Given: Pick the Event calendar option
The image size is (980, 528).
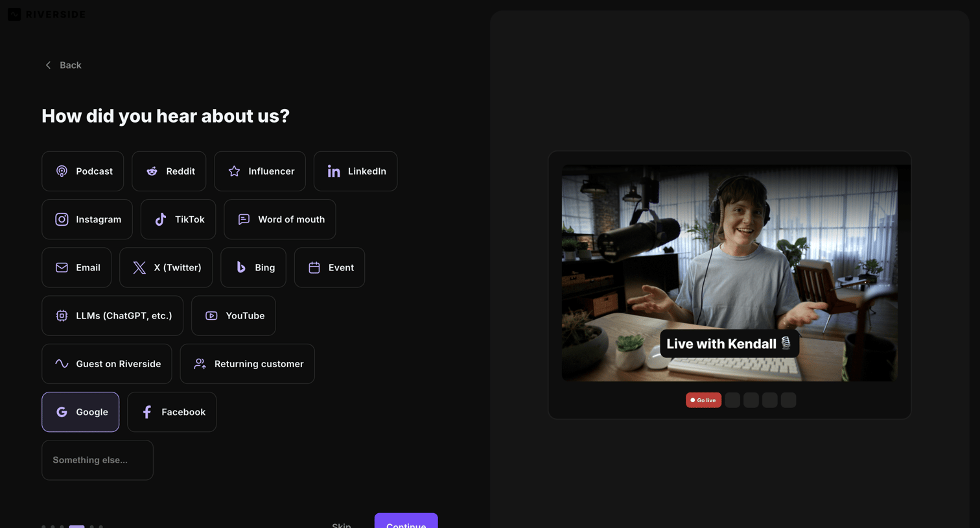Looking at the screenshot, I should 329,267.
